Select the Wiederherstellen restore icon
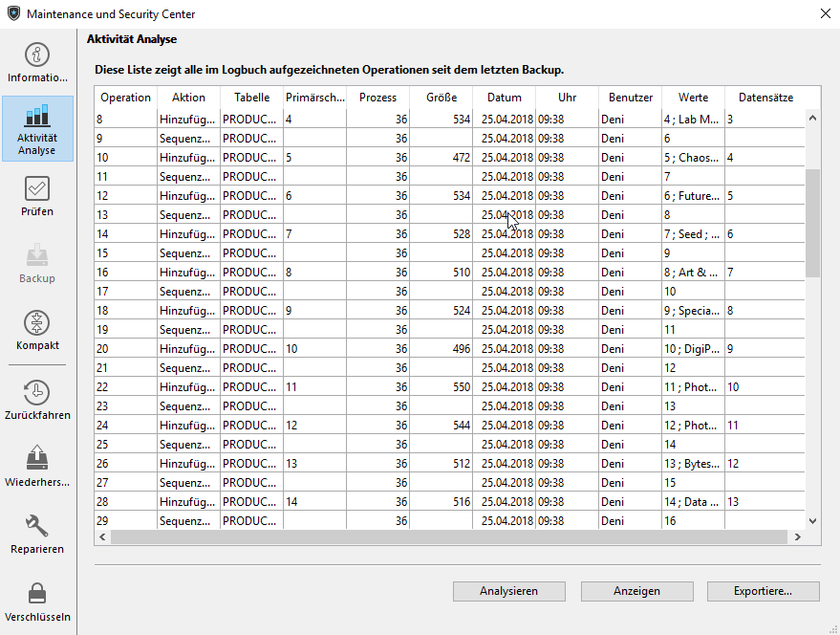840x635 pixels. [x=37, y=466]
